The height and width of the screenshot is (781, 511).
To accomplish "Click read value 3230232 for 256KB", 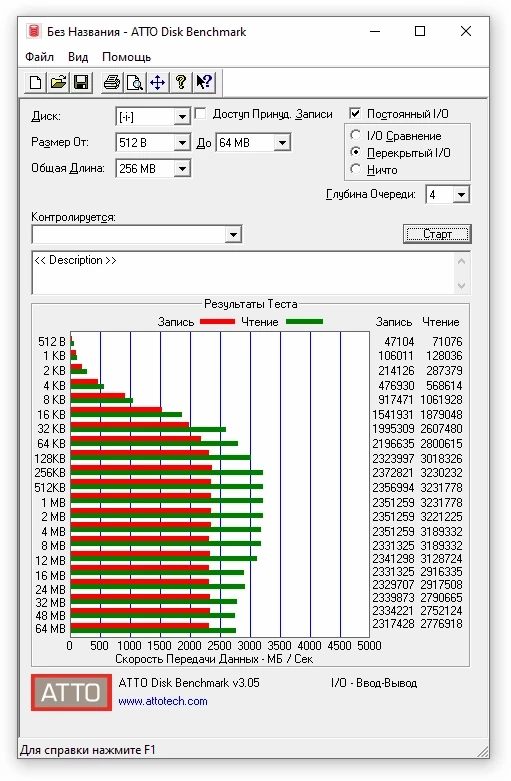I will pos(441,472).
